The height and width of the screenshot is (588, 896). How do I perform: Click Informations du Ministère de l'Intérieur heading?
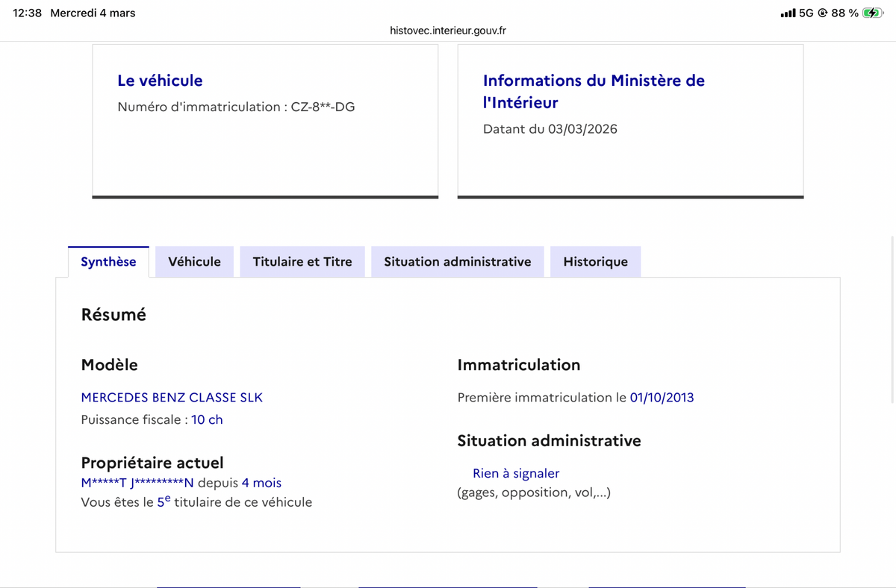(x=594, y=91)
